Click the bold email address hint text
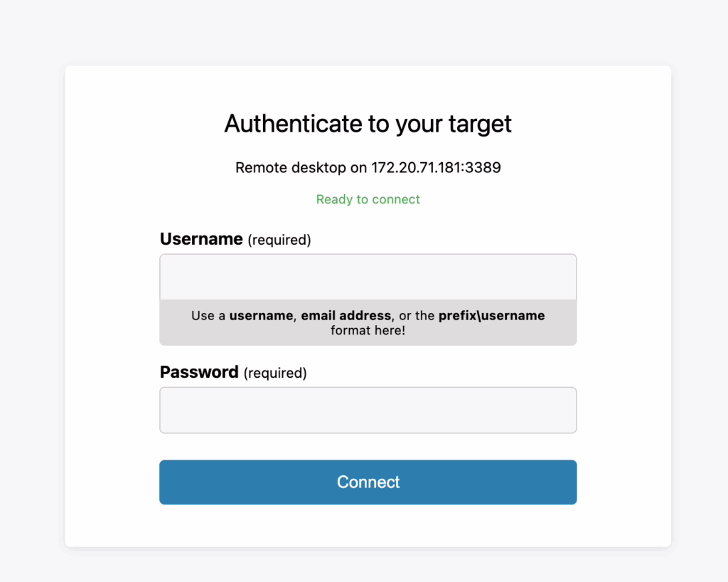 [346, 315]
